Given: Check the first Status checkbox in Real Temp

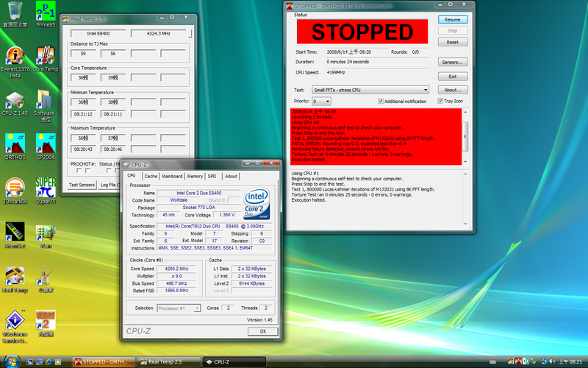Looking at the screenshot, I should click(x=109, y=171).
